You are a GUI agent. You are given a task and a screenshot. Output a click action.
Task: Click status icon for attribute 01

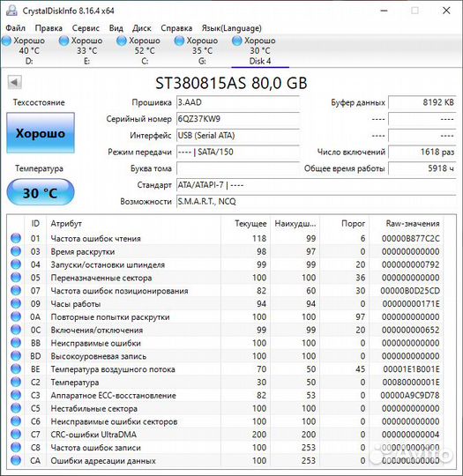coord(16,238)
